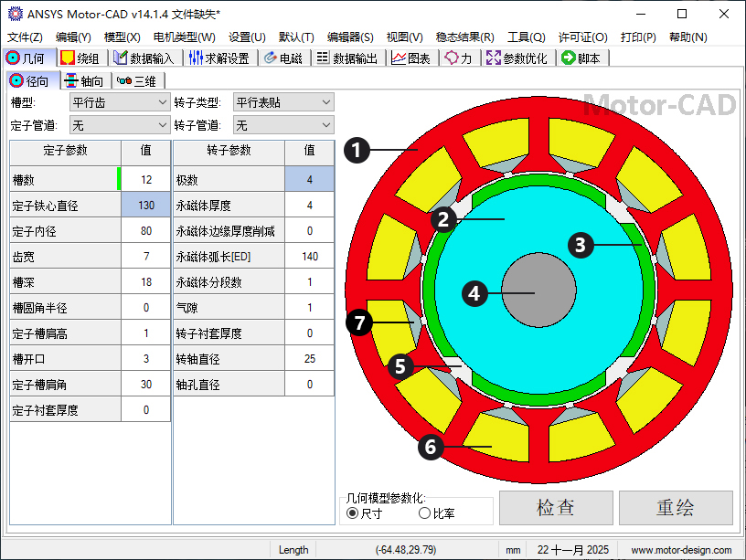Open the 几何 geometry tab
This screenshot has height=560, width=746.
[x=29, y=58]
